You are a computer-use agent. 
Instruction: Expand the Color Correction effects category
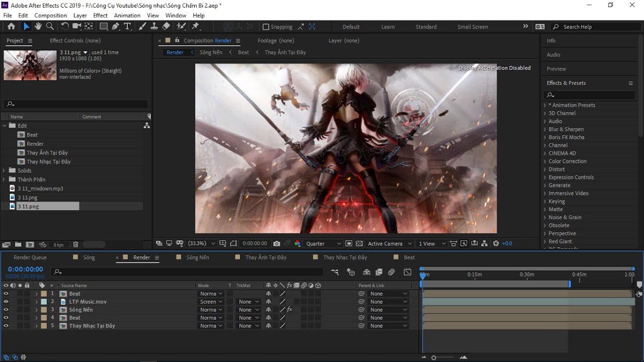545,161
